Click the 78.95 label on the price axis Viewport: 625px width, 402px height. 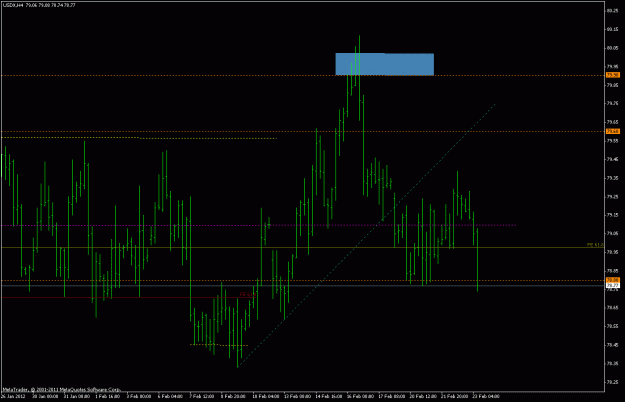(x=612, y=252)
